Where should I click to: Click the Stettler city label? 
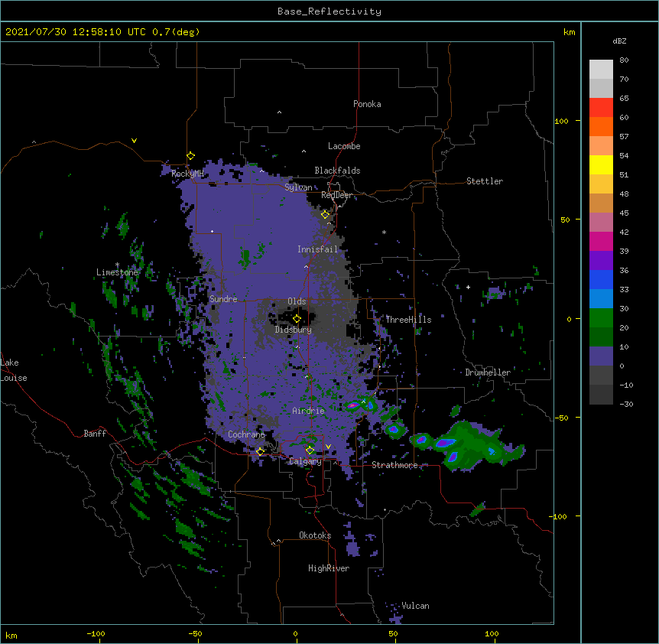pos(485,181)
